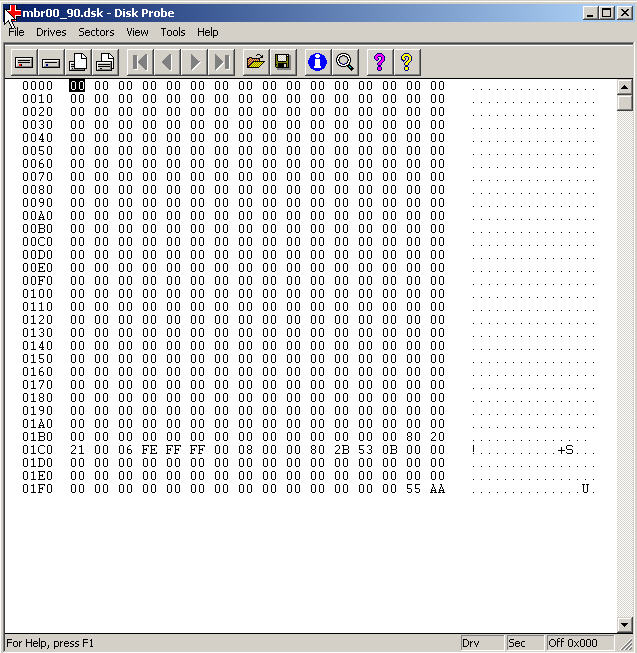Open the Drives menu
The height and width of the screenshot is (653, 637).
(51, 32)
